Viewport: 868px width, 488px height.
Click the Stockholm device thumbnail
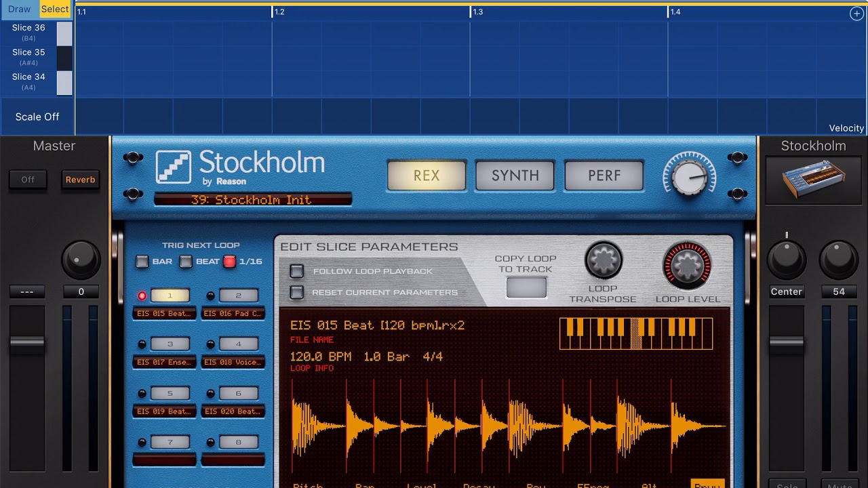click(813, 180)
